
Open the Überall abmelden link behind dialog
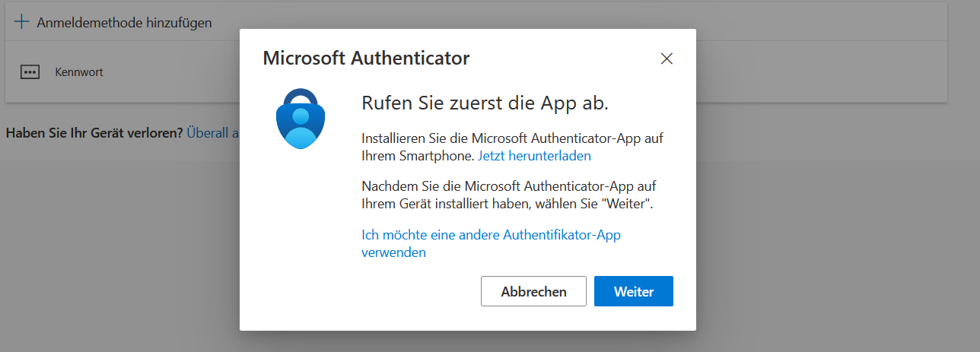point(213,133)
